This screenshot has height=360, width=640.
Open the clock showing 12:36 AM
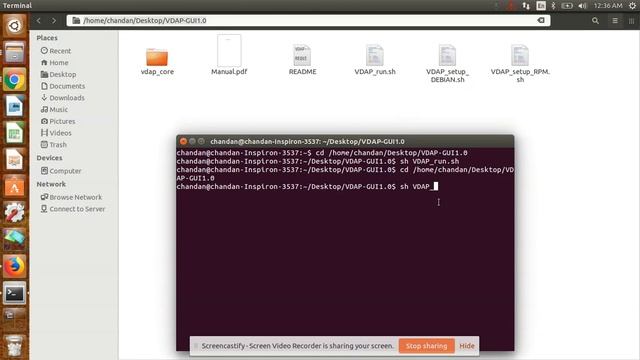tap(608, 6)
